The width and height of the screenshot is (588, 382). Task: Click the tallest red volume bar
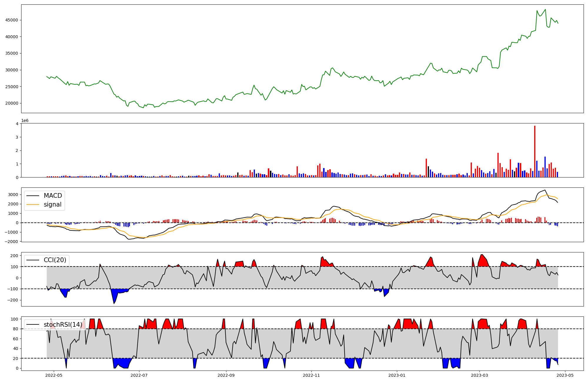pos(535,151)
